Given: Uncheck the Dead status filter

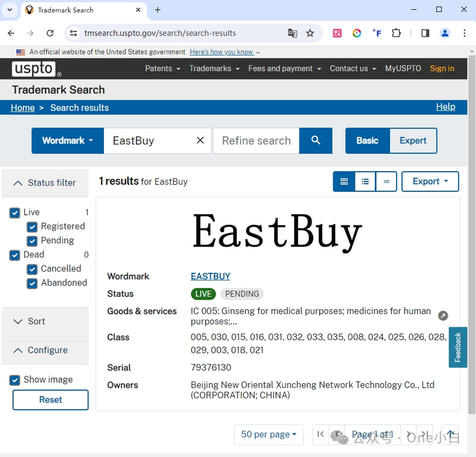Looking at the screenshot, I should [15, 255].
